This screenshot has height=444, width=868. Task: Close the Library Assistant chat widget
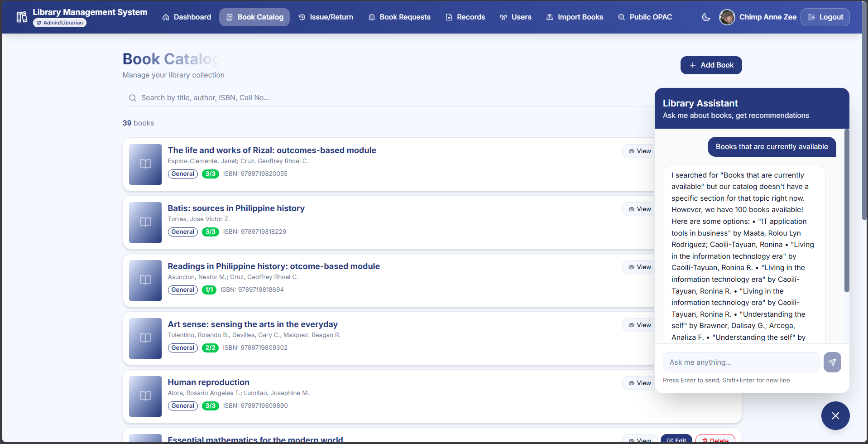[835, 416]
